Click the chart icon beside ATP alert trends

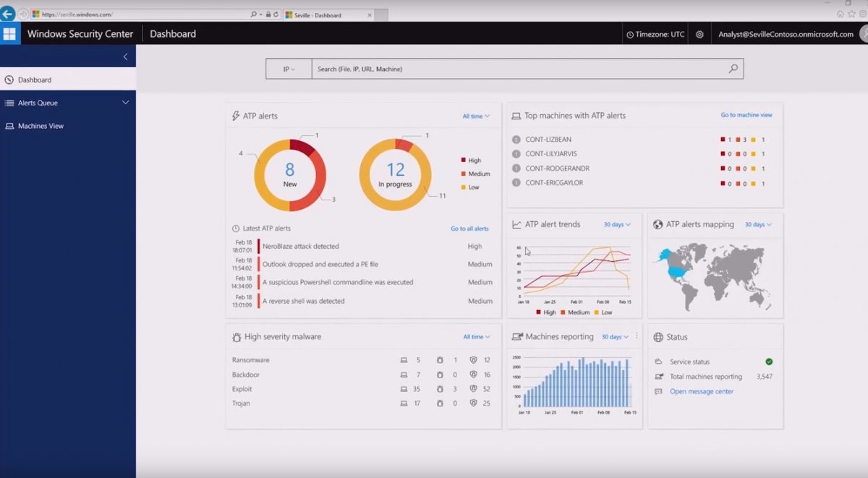pyautogui.click(x=516, y=225)
